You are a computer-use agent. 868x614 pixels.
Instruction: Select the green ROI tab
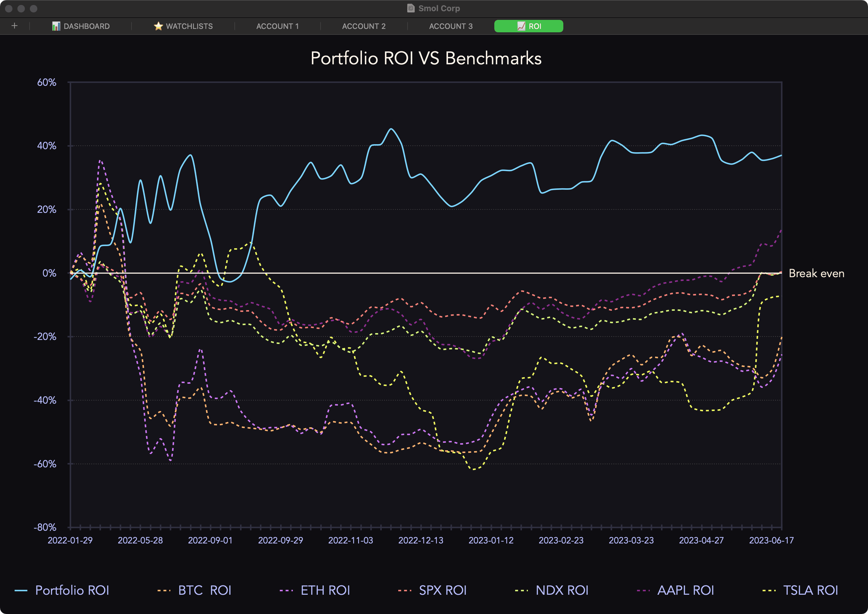(x=529, y=26)
